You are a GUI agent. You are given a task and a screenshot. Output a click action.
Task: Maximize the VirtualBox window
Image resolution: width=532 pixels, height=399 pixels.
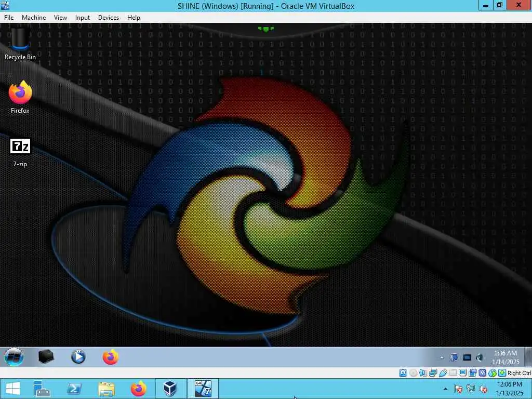tap(499, 5)
